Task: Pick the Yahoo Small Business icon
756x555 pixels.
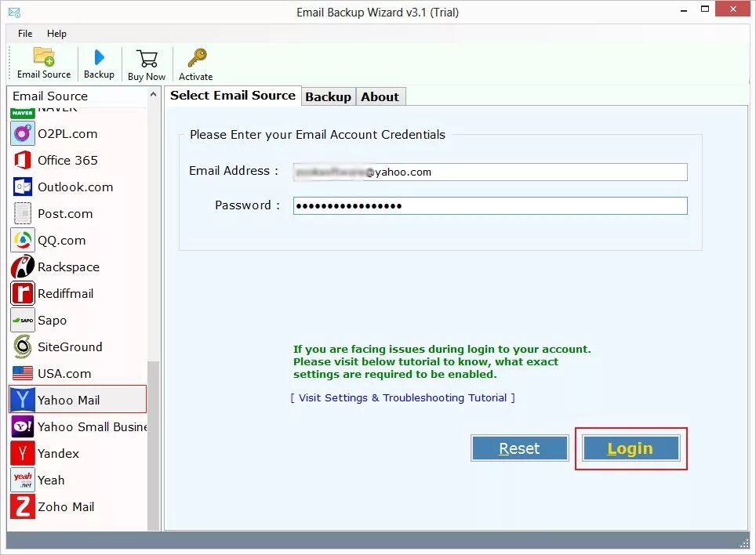Action: 23,426
